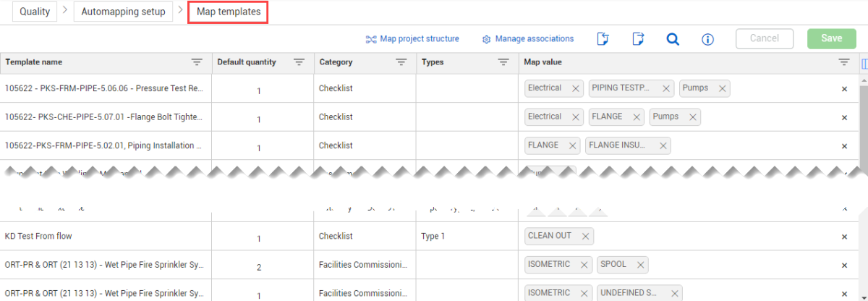Open the Map value column filter menu

click(x=844, y=63)
